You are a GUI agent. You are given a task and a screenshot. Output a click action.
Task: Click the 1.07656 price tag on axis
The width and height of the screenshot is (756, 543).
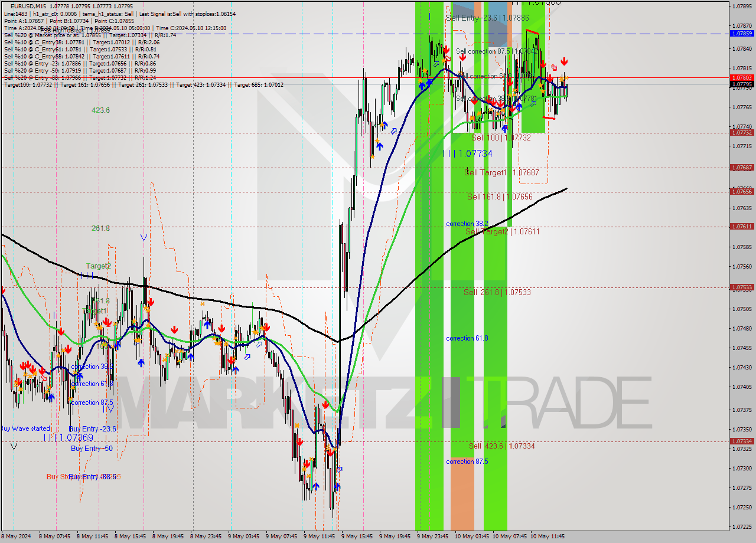(742, 191)
